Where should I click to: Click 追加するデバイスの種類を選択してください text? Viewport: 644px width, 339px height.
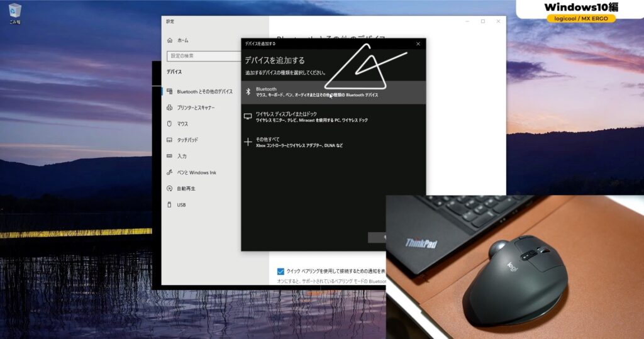tap(286, 73)
